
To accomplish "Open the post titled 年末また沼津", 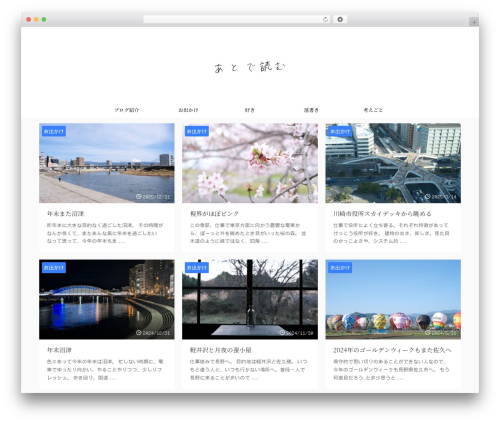I will pyautogui.click(x=66, y=214).
